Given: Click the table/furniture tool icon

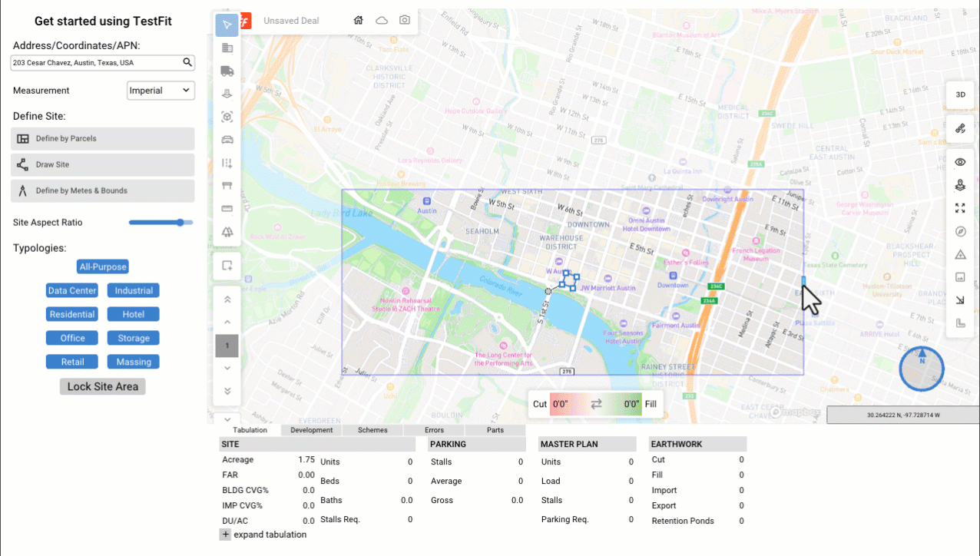Looking at the screenshot, I should [x=227, y=186].
